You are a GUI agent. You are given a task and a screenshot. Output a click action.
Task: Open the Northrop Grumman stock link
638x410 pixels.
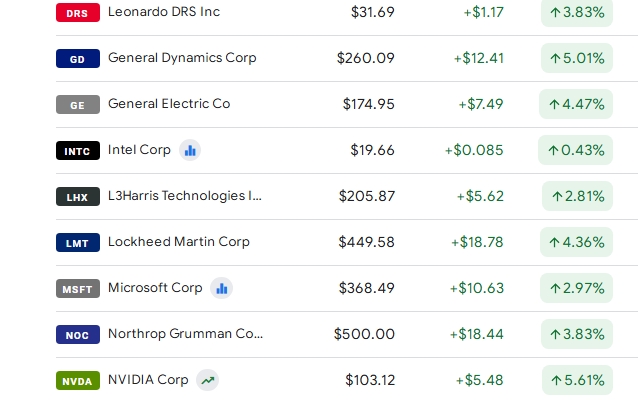[186, 334]
